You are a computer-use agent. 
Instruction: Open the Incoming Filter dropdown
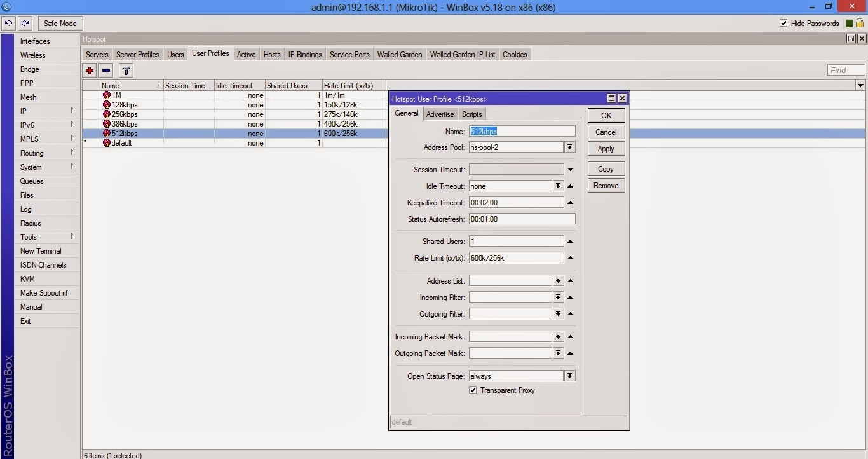pos(558,298)
